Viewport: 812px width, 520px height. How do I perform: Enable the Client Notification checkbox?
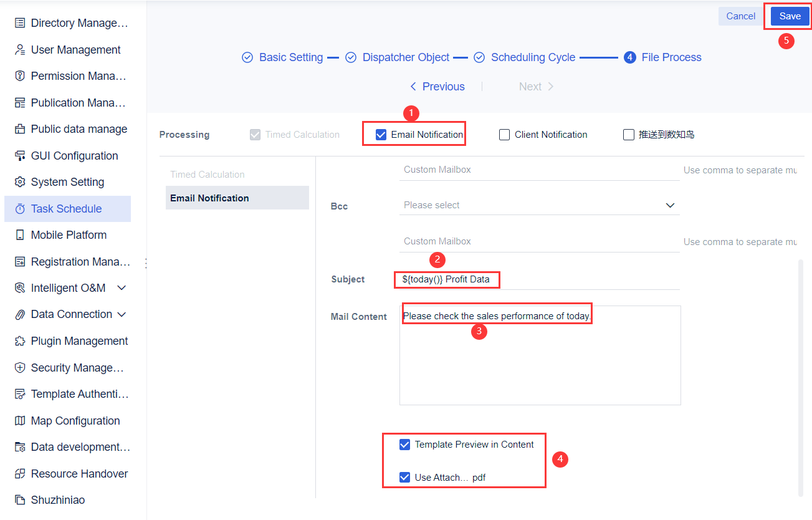[504, 134]
